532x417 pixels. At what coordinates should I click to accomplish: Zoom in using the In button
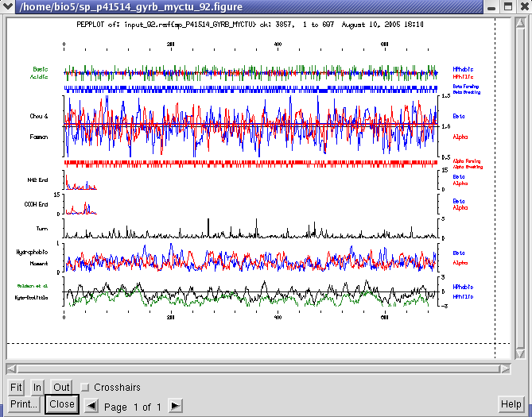pos(37,387)
